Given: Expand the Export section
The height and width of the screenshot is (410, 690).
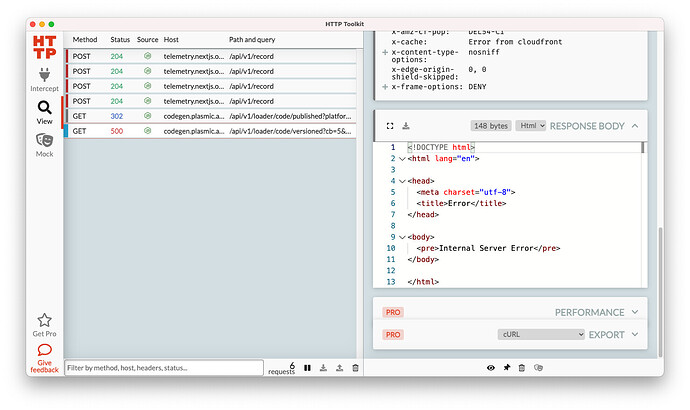Looking at the screenshot, I should tap(635, 334).
